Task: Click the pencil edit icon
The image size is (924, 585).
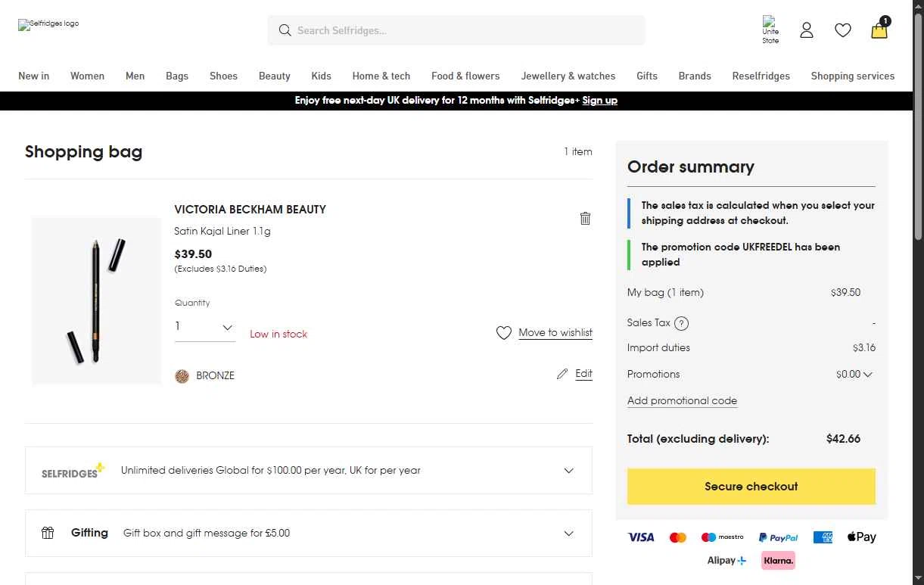Action: tap(562, 374)
